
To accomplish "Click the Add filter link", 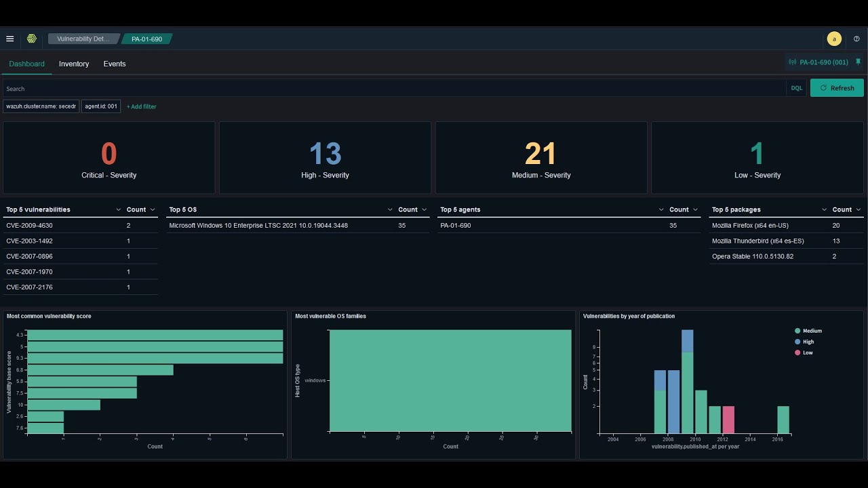I will (142, 106).
